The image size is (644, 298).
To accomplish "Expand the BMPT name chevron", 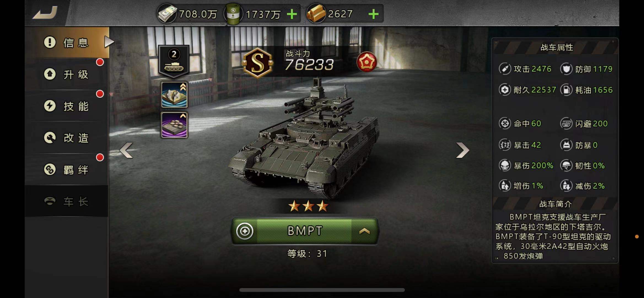I will [x=364, y=231].
